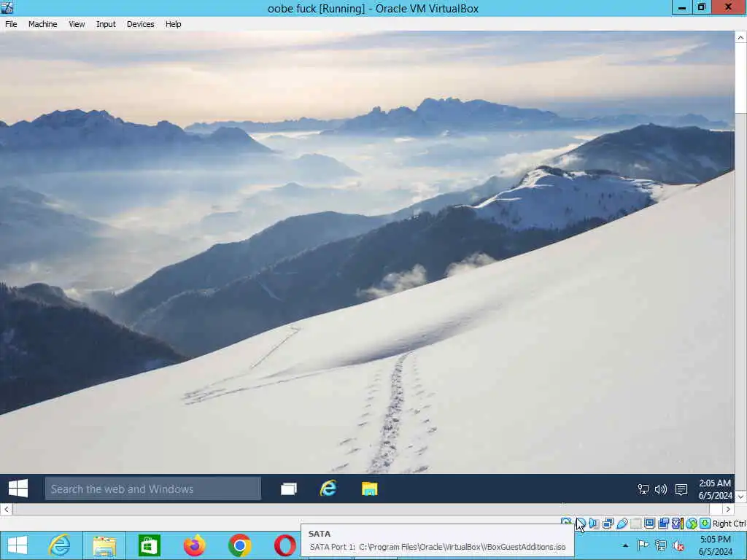Image resolution: width=747 pixels, height=560 pixels.
Task: Click the CPU virtualization status indicator
Action: pos(678,524)
